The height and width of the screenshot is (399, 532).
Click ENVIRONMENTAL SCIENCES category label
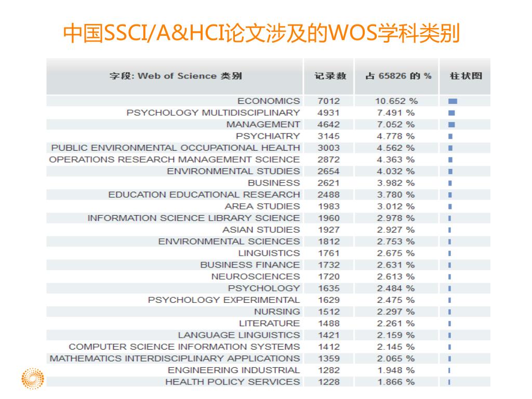pos(229,242)
